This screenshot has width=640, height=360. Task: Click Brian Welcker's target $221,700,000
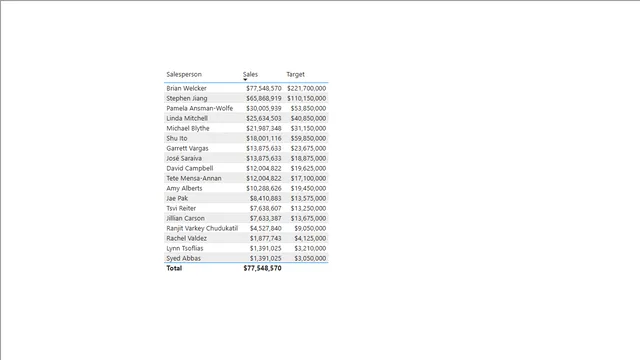tap(307, 88)
